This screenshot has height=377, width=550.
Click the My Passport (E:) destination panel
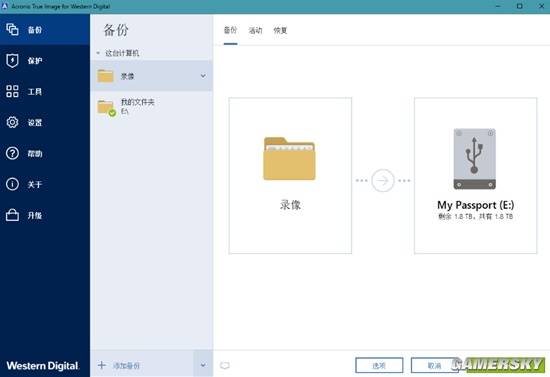point(475,175)
